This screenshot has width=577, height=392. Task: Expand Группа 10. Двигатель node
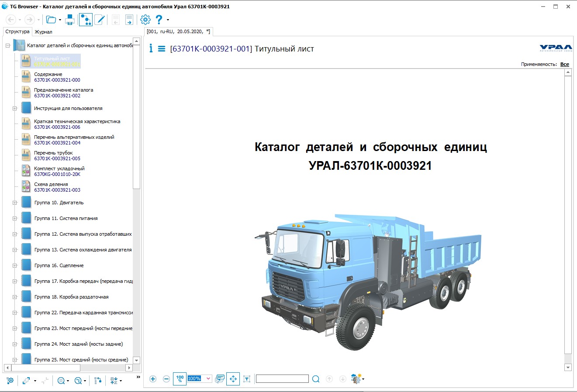14,203
